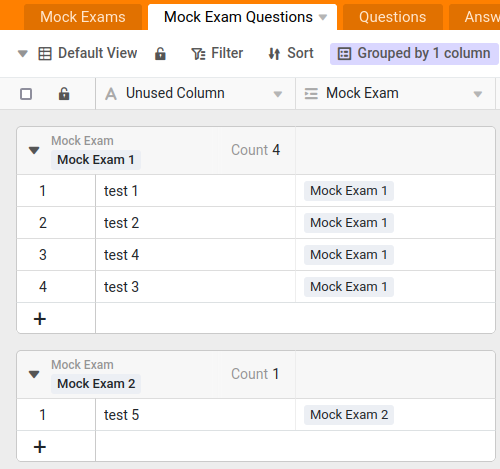Collapse the Mock Exam 1 group
The image size is (500, 469).
point(34,150)
